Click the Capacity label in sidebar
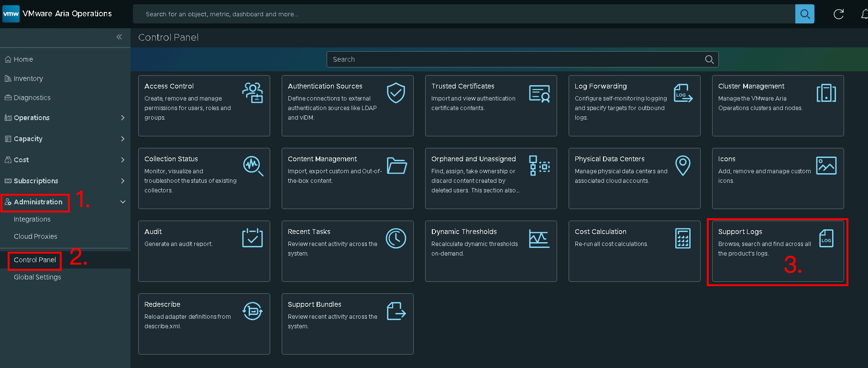The height and width of the screenshot is (368, 868). (28, 139)
